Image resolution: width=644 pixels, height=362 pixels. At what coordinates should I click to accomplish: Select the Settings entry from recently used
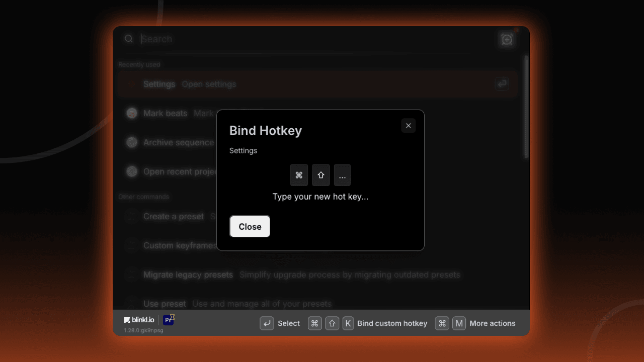pos(159,84)
